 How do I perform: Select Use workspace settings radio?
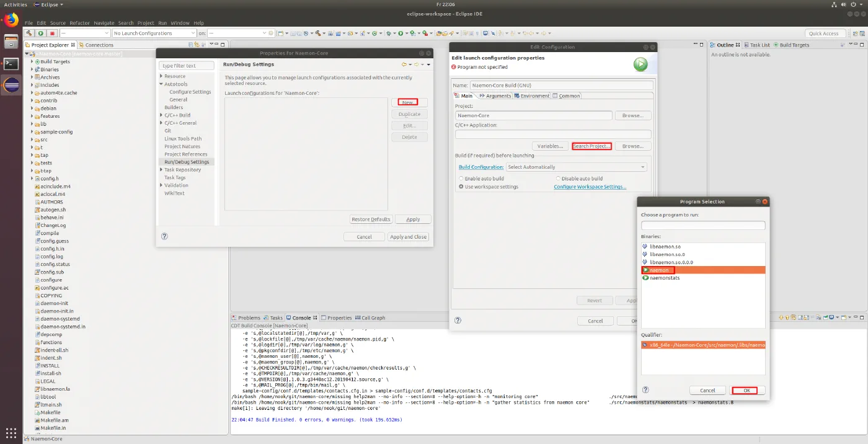click(461, 187)
